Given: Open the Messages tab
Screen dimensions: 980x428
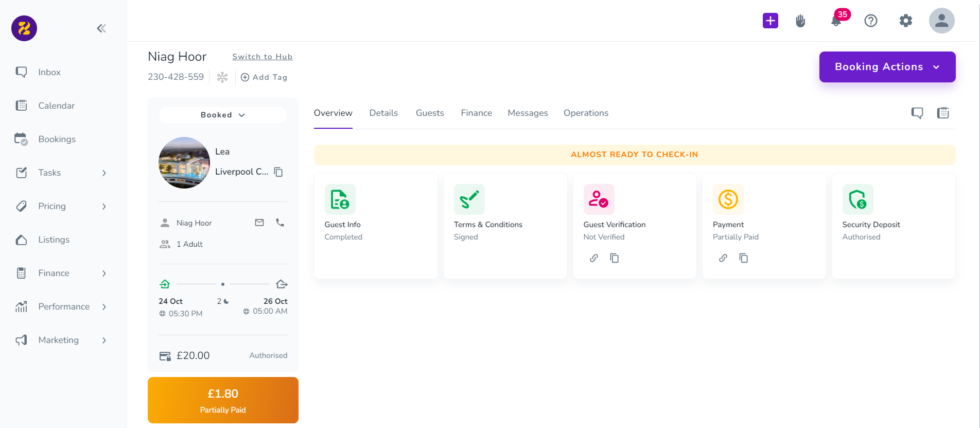Looking at the screenshot, I should point(528,113).
